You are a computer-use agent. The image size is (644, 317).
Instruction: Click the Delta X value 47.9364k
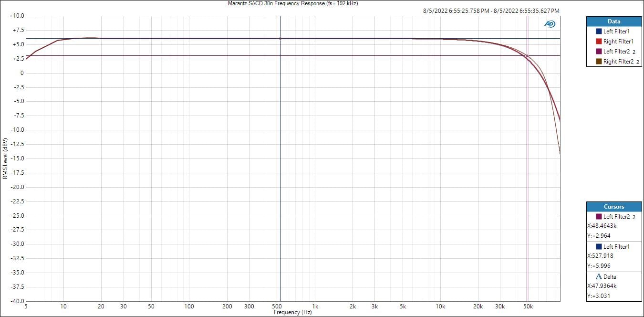[602, 286]
